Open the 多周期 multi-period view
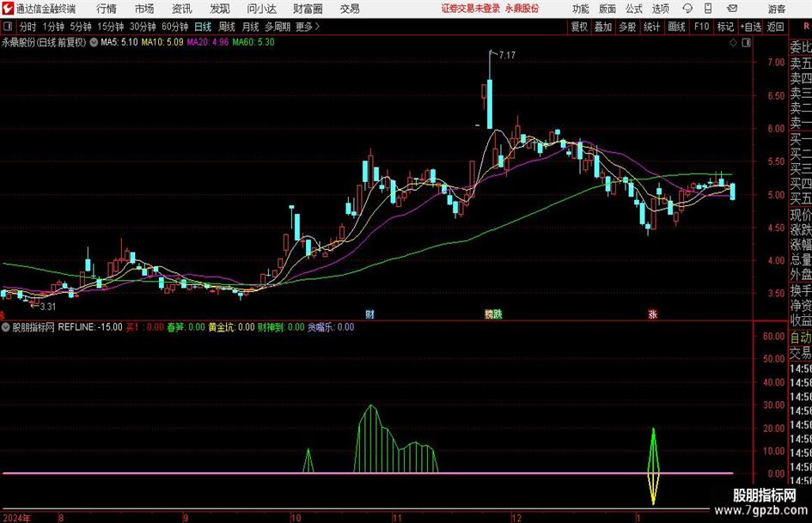 (278, 27)
